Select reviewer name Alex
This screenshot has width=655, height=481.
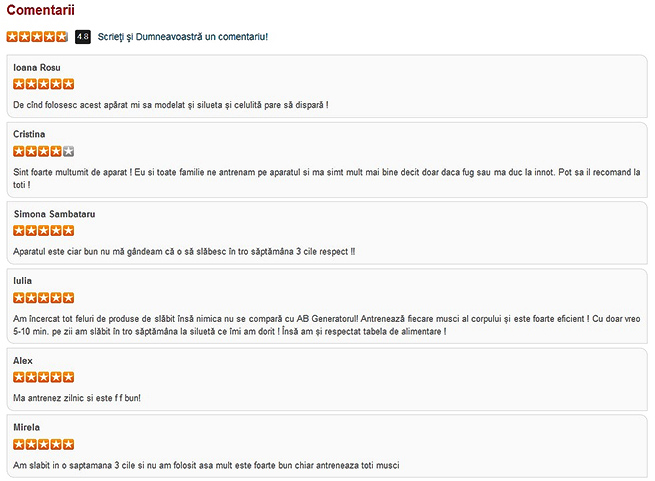pos(23,360)
